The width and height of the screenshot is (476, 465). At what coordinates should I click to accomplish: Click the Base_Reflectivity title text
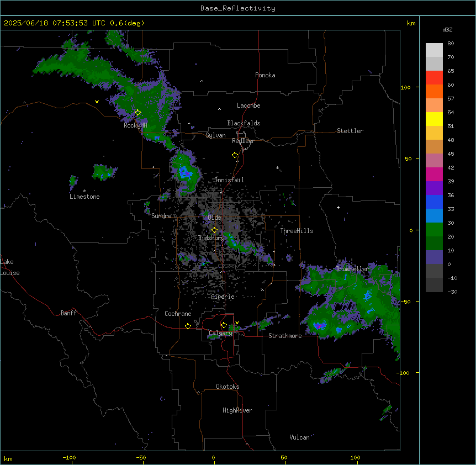238,8
